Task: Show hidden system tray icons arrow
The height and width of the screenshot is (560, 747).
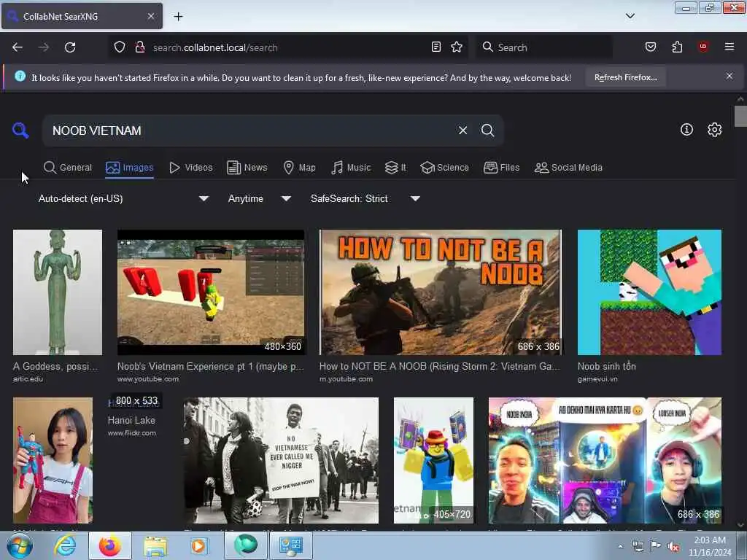Action: coord(620,547)
